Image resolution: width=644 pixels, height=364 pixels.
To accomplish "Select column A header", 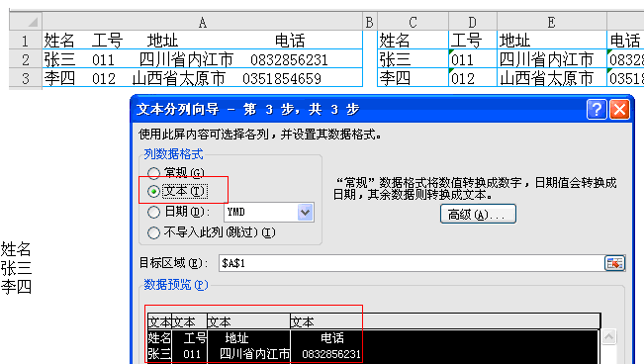I will pos(203,22).
